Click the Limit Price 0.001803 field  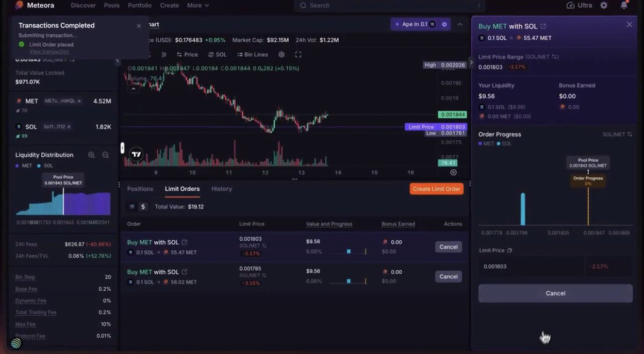(x=531, y=266)
